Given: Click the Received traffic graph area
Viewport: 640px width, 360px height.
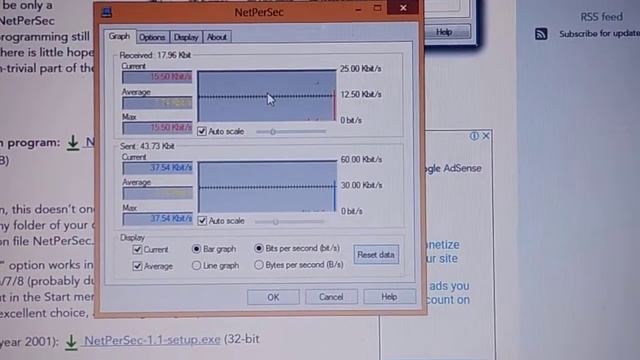Looking at the screenshot, I should [x=267, y=96].
